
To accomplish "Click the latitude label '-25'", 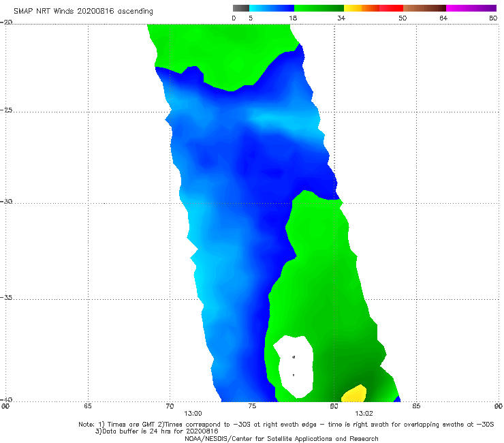I will click(6, 110).
